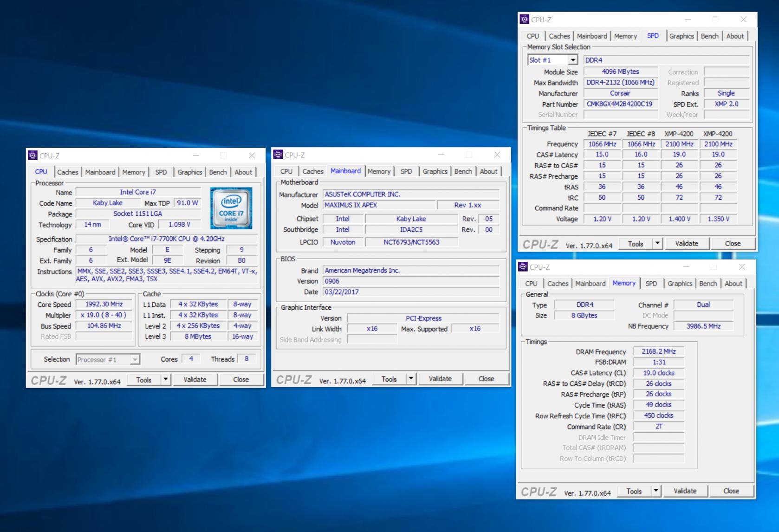Click Tools button in CPU window
The width and height of the screenshot is (779, 532).
click(144, 379)
